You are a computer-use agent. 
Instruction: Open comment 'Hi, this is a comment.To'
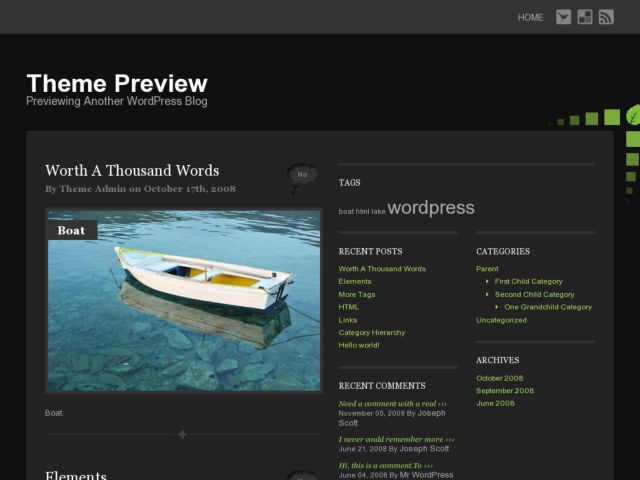pyautogui.click(x=385, y=466)
